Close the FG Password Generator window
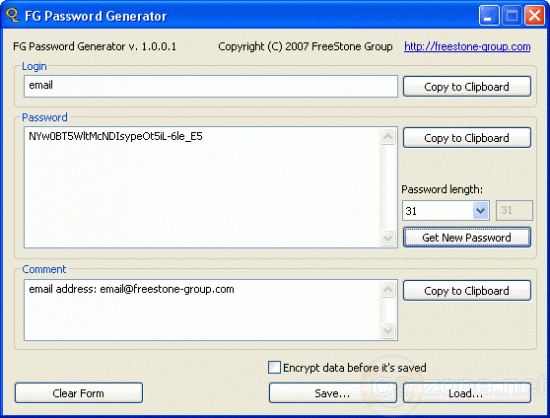This screenshot has height=418, width=550. click(534, 16)
